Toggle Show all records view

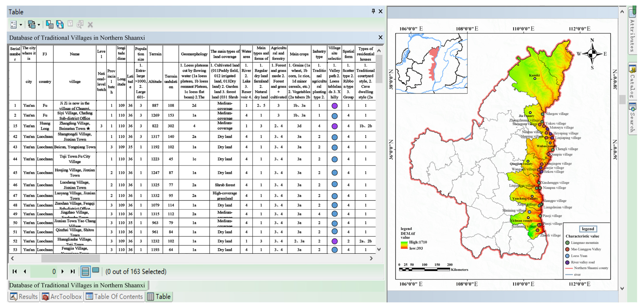tap(85, 271)
